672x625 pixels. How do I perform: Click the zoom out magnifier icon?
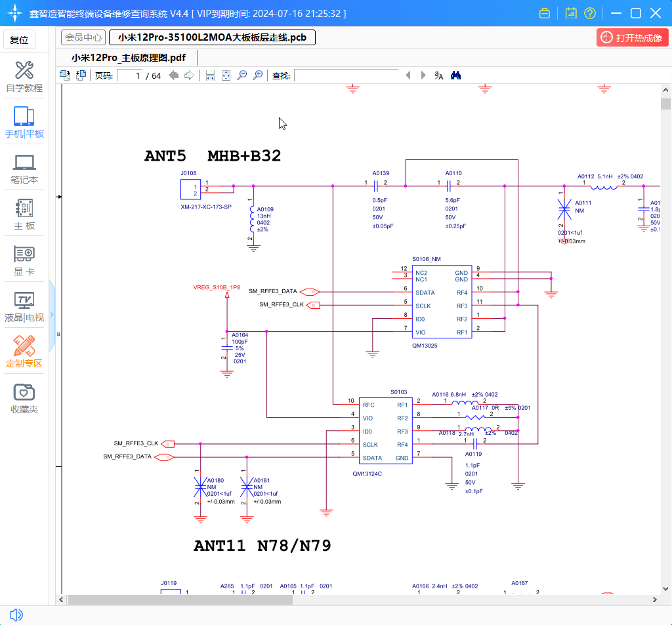click(241, 75)
